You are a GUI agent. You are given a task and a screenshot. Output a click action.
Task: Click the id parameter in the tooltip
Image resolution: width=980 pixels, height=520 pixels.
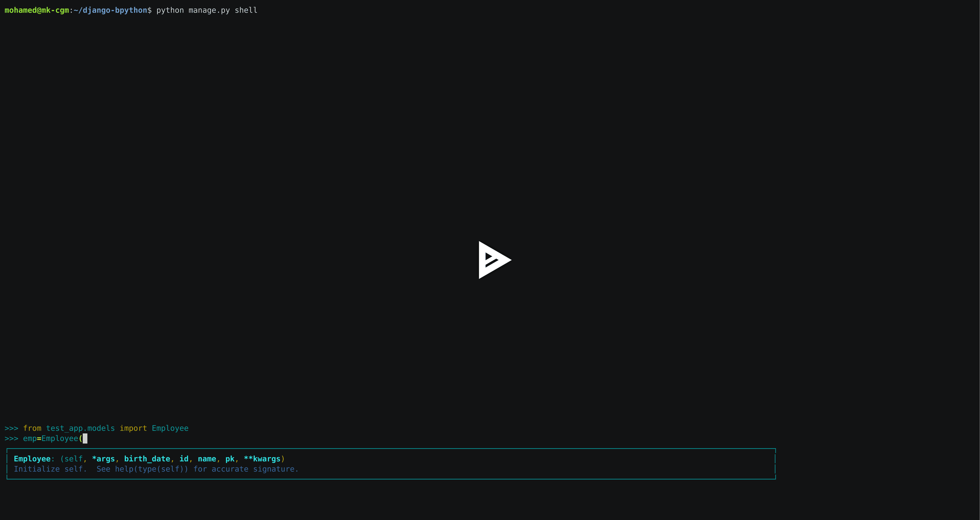click(184, 459)
